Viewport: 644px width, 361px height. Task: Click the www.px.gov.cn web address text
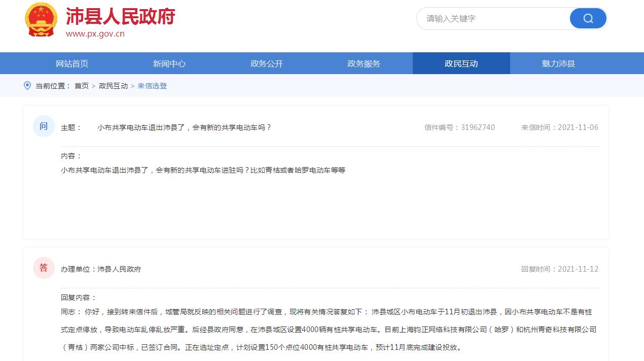[95, 34]
